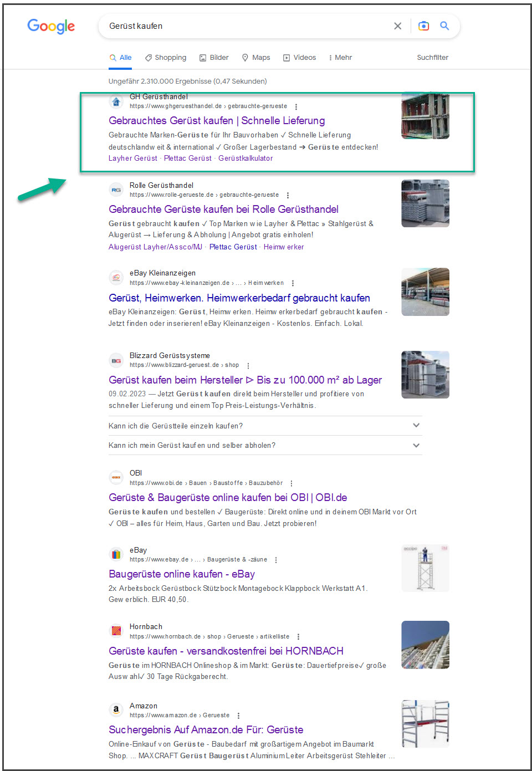Click the hornbach.de URL breadcrumb

(209, 637)
